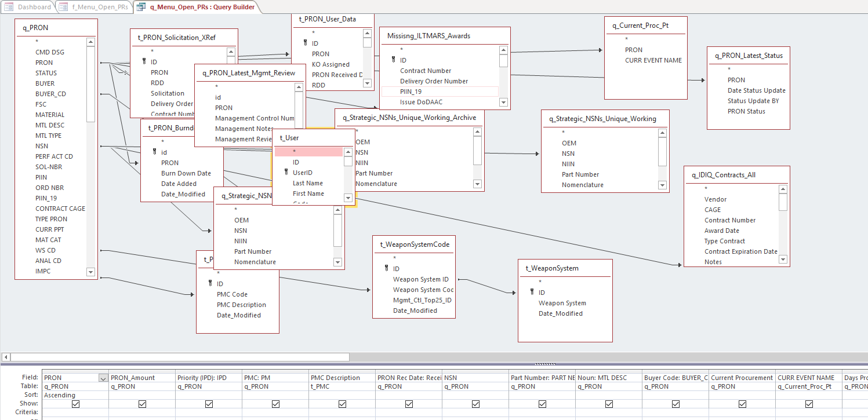Select Weapon System ID in t_WeaponSystemCode
The image size is (868, 420).
[420, 279]
